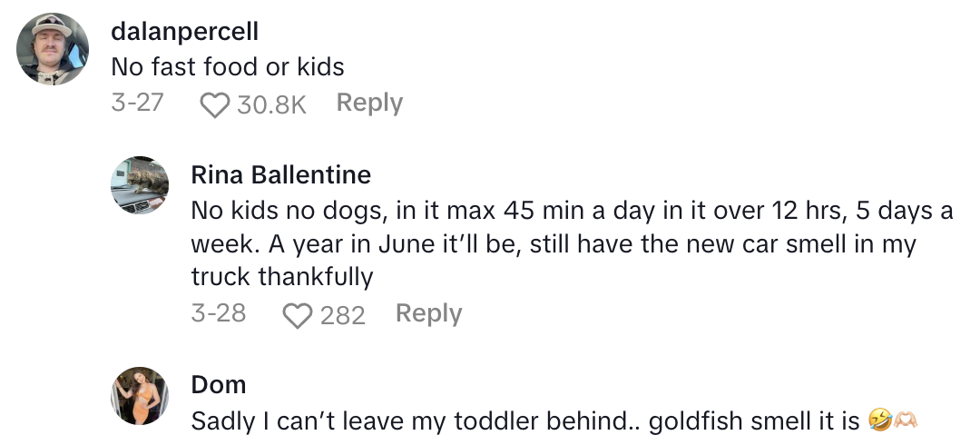View Rina Ballentine's cat avatar

[x=140, y=185]
